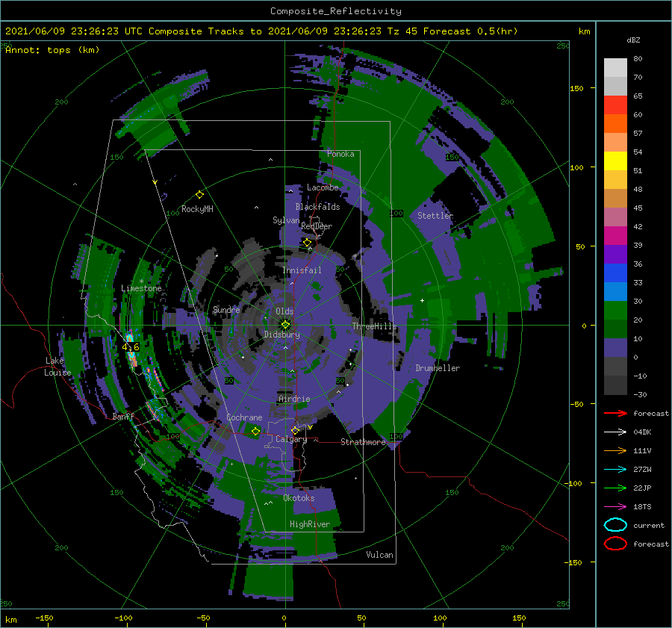Click the 'Annot: tops (km)' annotation label
This screenshot has width=672, height=628.
pyautogui.click(x=52, y=50)
